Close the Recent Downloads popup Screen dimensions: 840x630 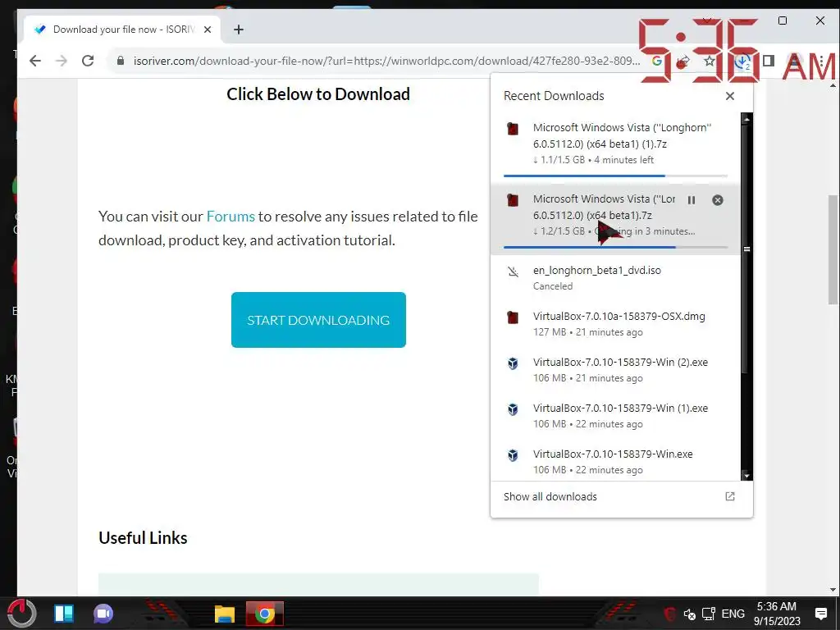click(729, 96)
